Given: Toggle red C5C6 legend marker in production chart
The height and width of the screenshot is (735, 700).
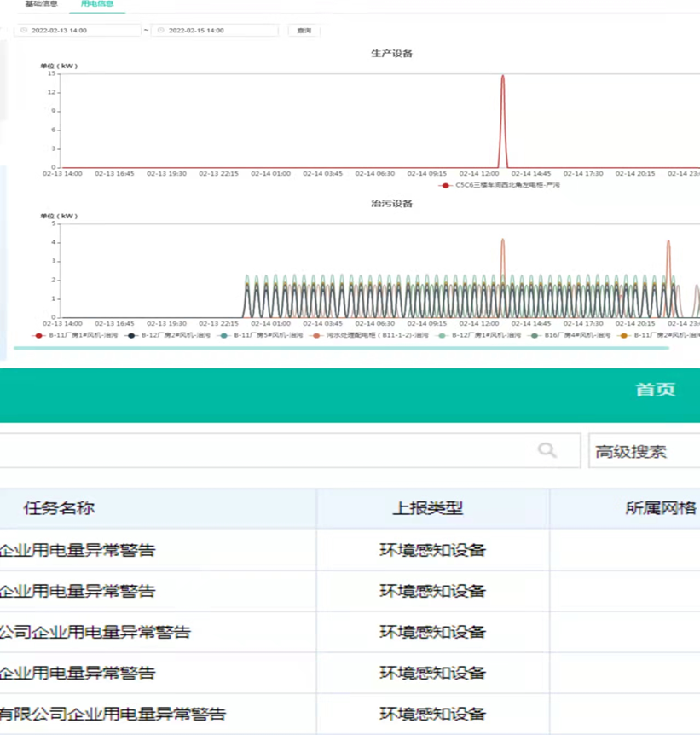Looking at the screenshot, I should (x=444, y=186).
